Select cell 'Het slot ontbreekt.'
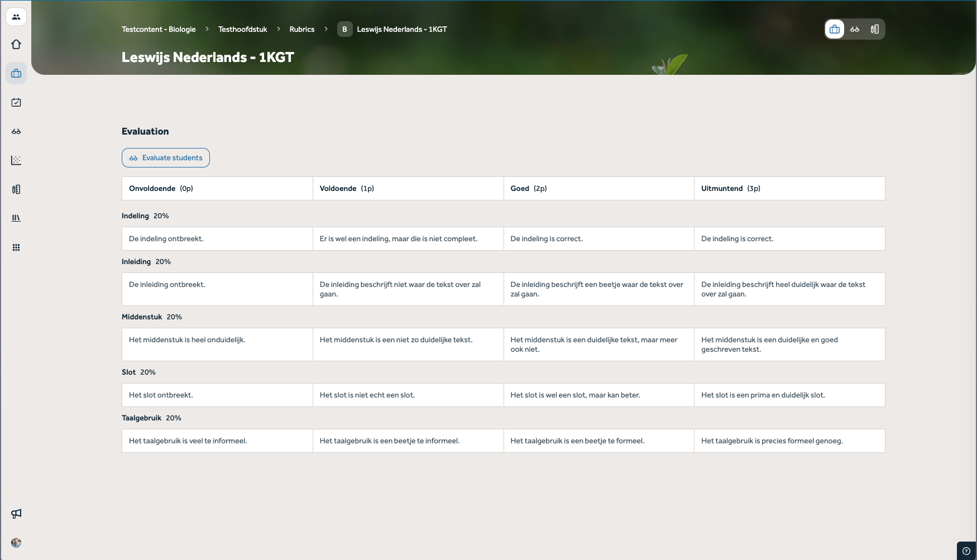977x560 pixels. (217, 395)
